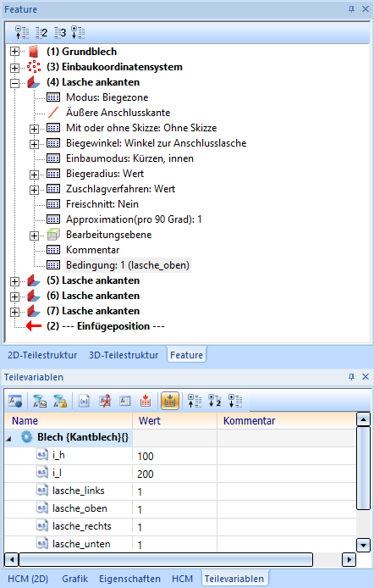Sort by Name column header
Viewport: 374px width, 588px height.
coord(69,420)
